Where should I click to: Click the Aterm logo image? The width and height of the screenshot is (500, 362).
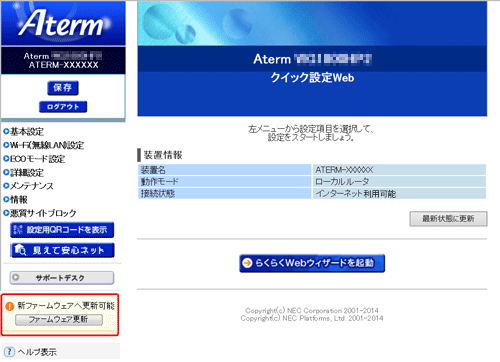click(x=63, y=23)
